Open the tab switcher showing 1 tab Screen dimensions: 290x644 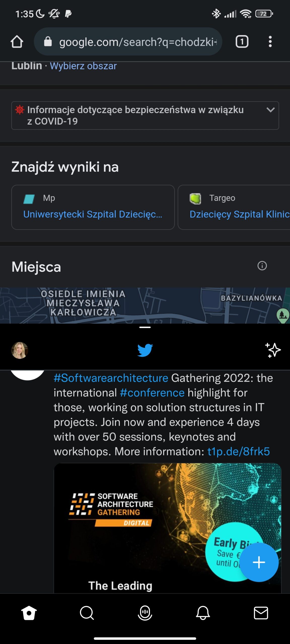coord(242,42)
